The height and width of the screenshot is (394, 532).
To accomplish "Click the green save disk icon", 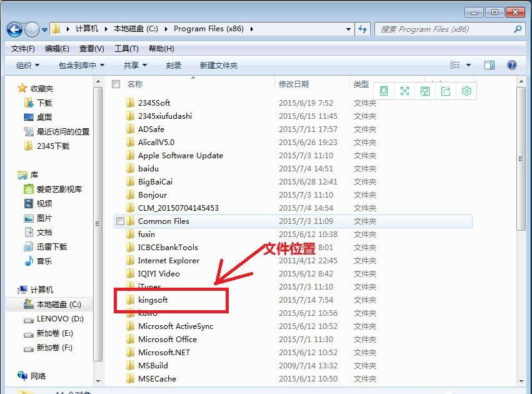I will 424,91.
